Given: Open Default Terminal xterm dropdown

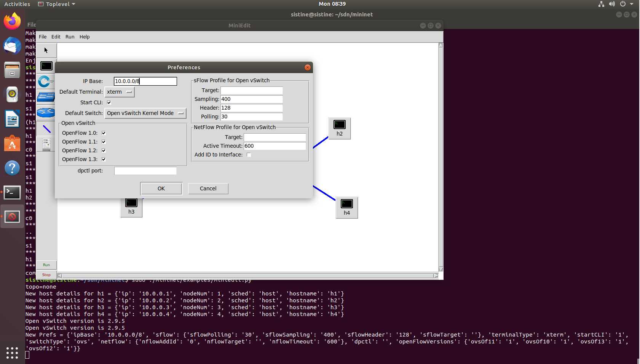Looking at the screenshot, I should coord(120,92).
